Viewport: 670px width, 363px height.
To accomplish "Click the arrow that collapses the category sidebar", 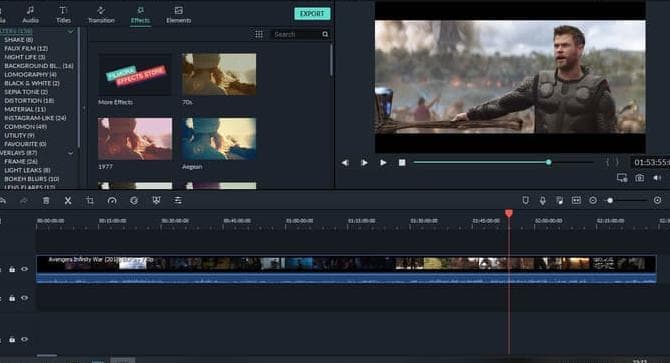I will [84, 108].
